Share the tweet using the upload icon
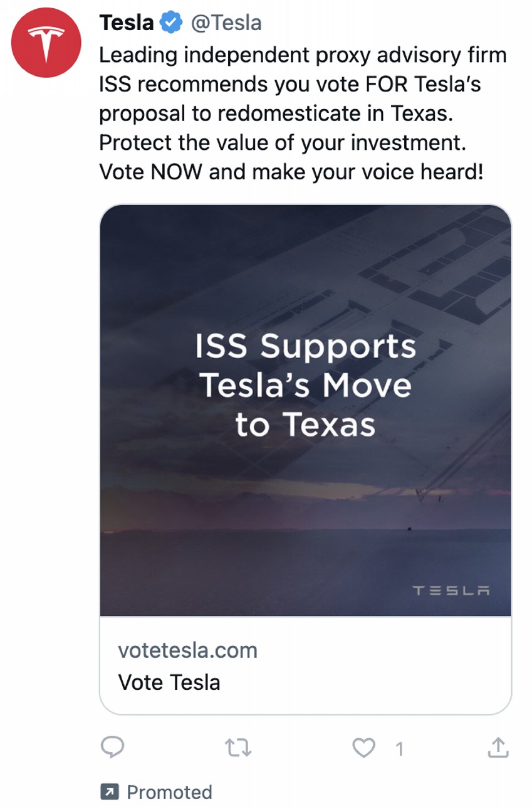This screenshot has height=809, width=532. coord(498,746)
